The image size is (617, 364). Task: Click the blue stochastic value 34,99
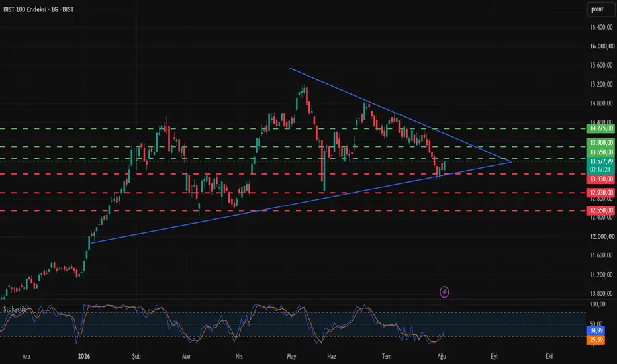pos(596,330)
